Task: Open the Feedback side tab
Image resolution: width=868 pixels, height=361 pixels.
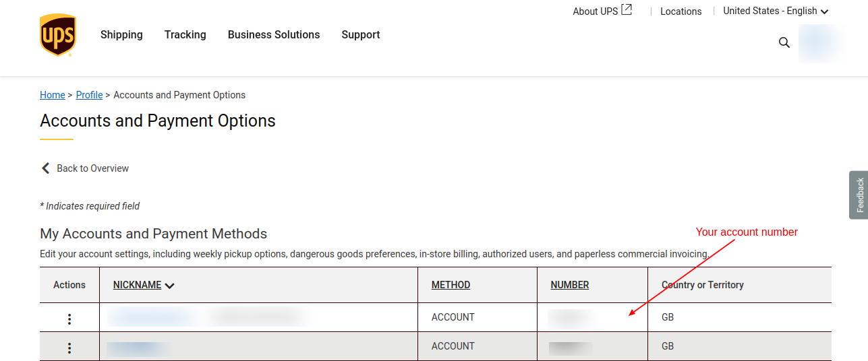Action: [859, 195]
